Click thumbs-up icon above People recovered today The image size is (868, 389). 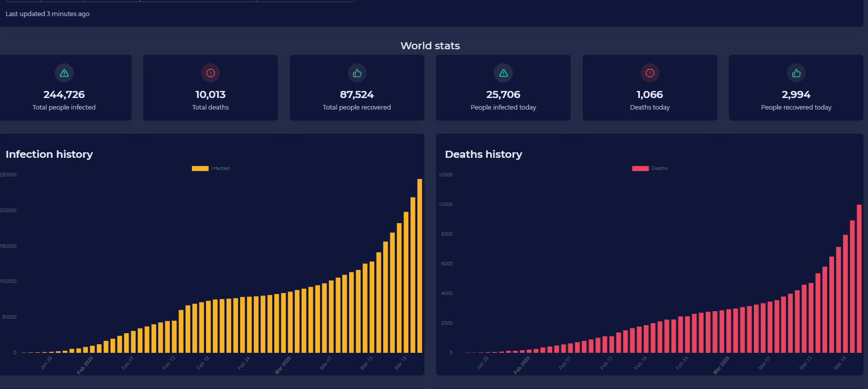tap(796, 73)
